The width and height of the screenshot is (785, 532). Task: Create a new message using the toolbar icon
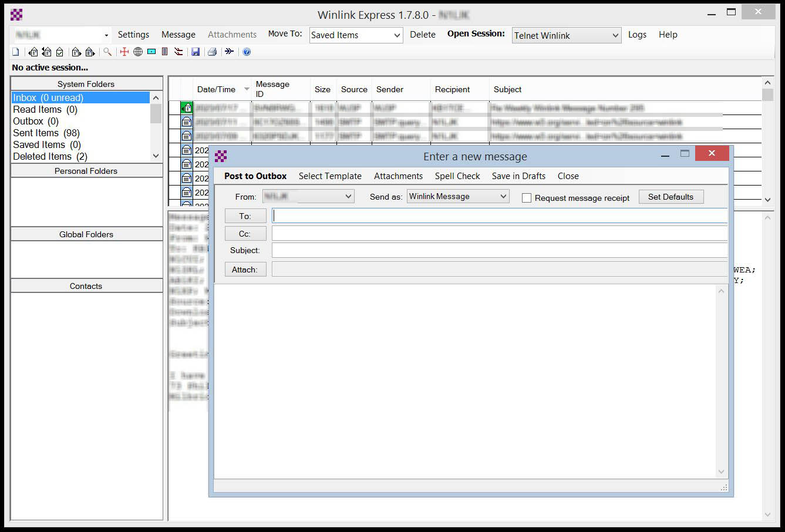tap(16, 52)
